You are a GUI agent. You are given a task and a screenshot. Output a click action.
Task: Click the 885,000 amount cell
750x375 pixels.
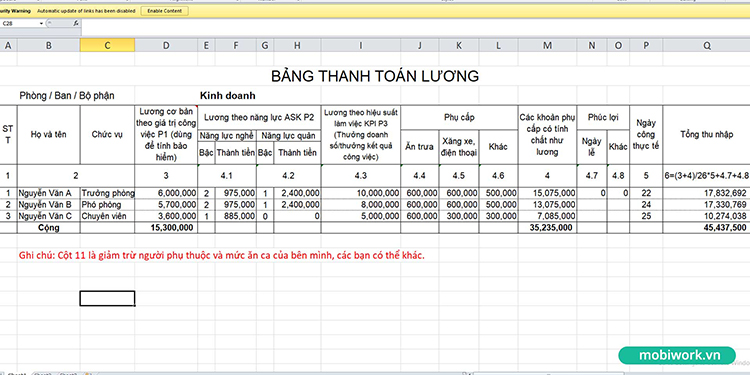pos(235,216)
